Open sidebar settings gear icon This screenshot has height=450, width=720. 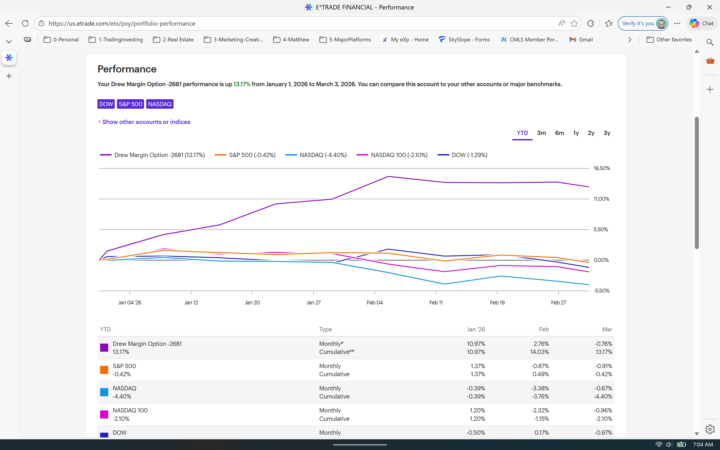point(709,429)
